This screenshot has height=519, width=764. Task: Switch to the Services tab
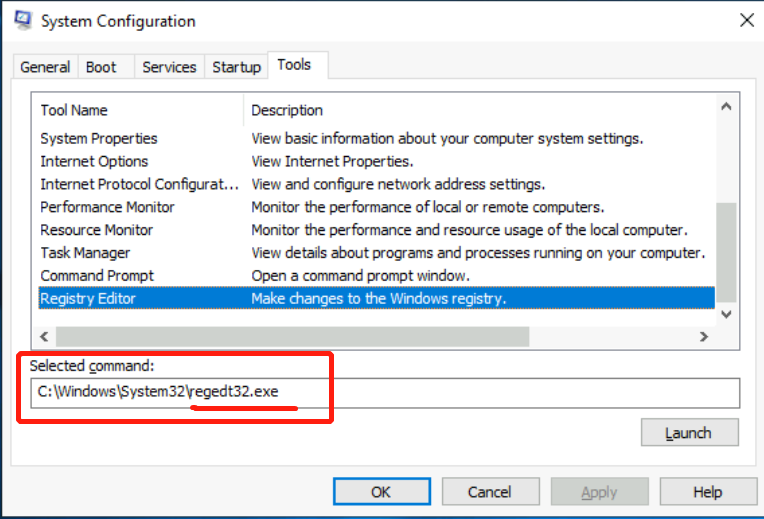(169, 67)
